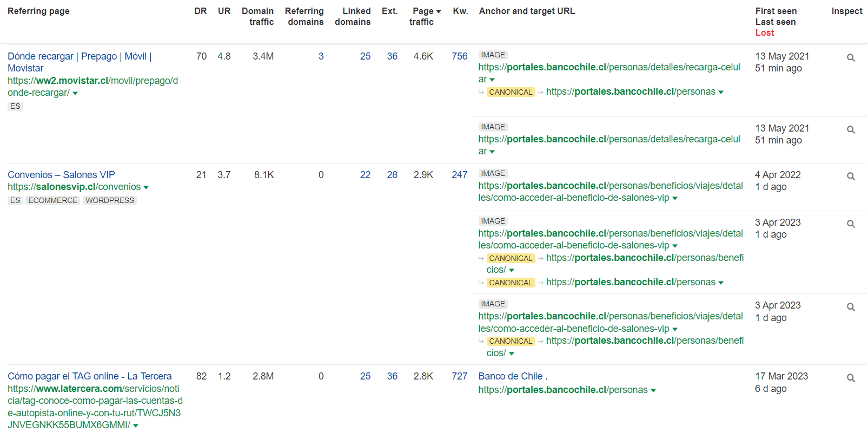The image size is (868, 432).
Task: Open 'Cómo pagar el TAG online - La Tercera'
Action: pyautogui.click(x=90, y=376)
